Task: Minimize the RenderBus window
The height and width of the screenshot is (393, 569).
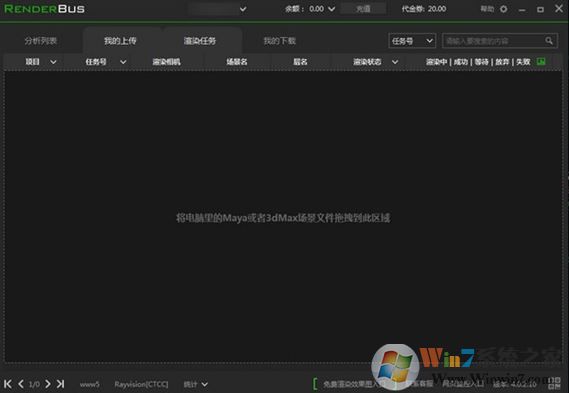Action: pos(522,9)
